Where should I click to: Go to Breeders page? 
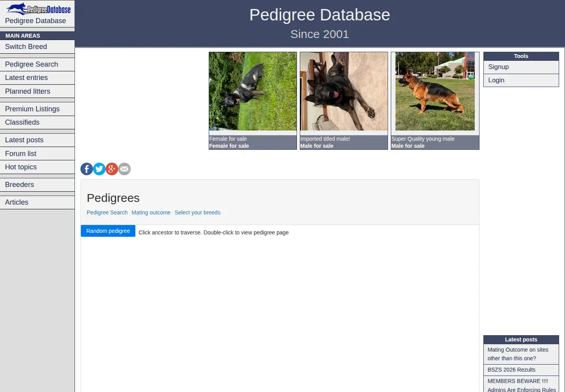(x=37, y=185)
